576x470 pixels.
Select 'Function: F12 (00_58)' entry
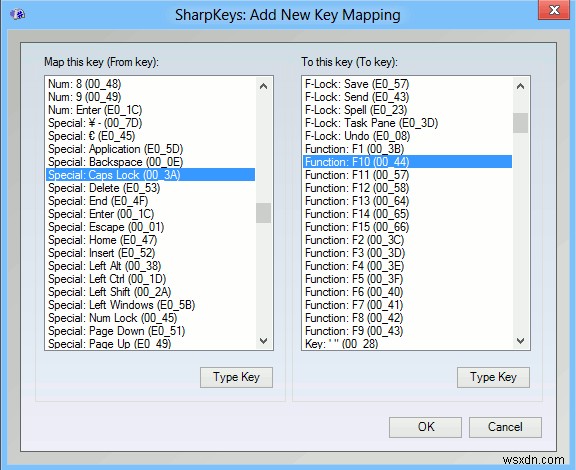tap(407, 188)
